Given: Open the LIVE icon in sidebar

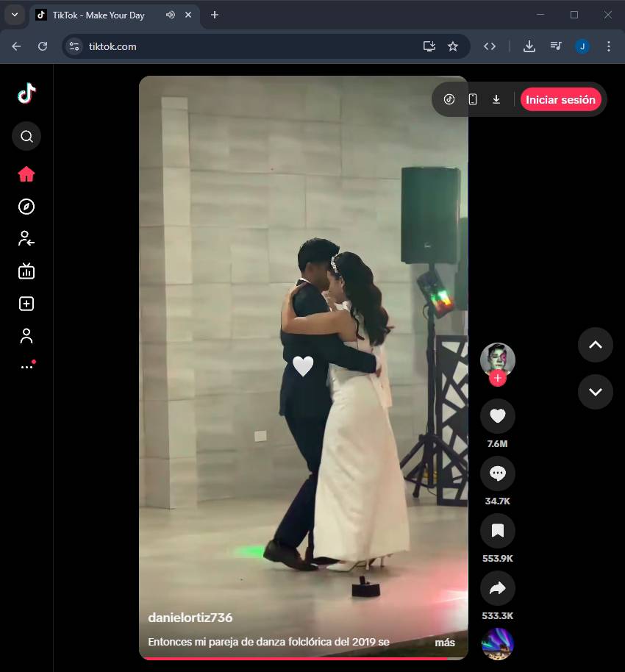Looking at the screenshot, I should (26, 271).
